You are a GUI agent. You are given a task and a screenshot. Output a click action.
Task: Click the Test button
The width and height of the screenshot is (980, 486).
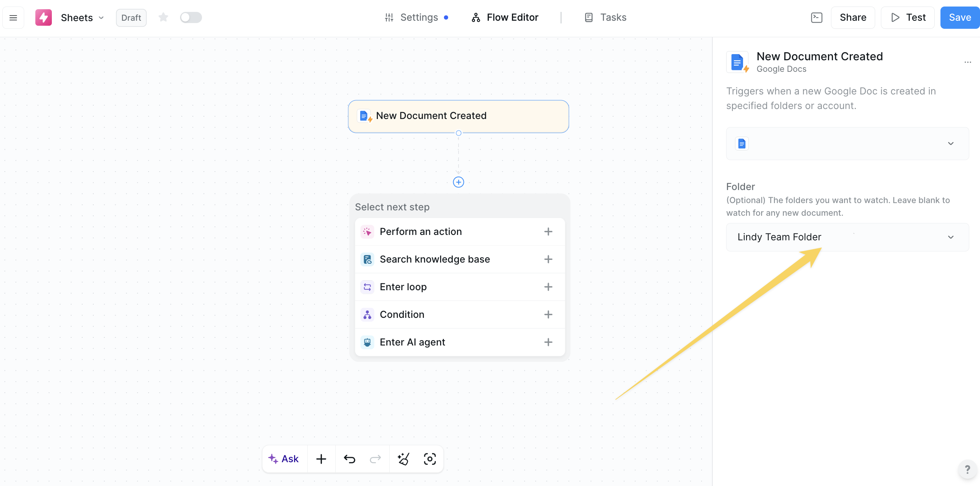908,18
